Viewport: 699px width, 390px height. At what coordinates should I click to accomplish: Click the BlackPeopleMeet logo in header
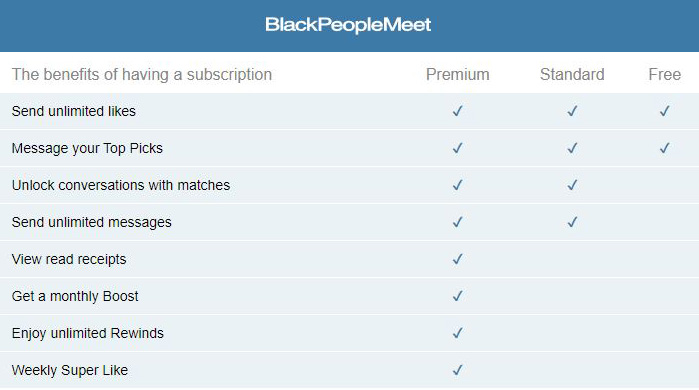click(x=348, y=25)
